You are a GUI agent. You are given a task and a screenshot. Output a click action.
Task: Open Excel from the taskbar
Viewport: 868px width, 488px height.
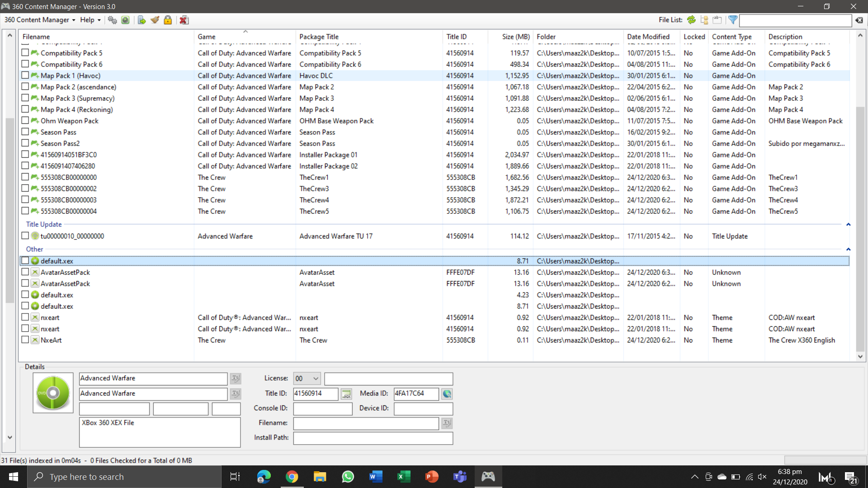(x=404, y=477)
